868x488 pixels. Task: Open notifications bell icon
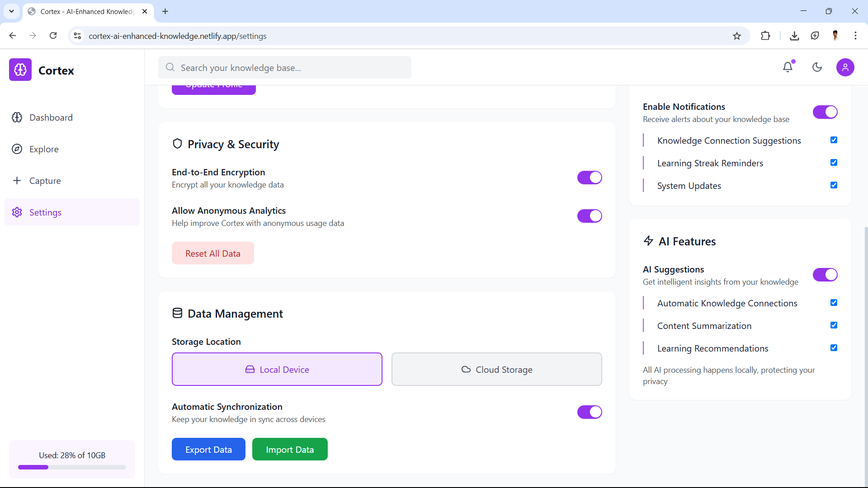[x=788, y=67]
